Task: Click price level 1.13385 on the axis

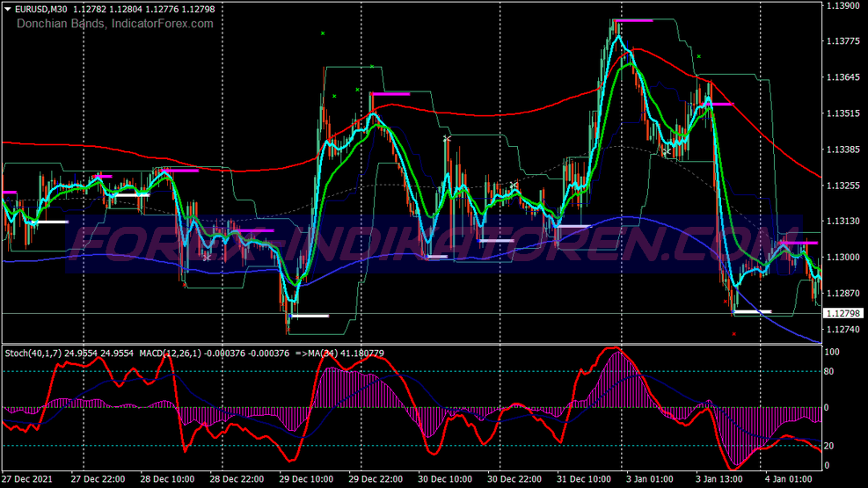Action: point(842,149)
